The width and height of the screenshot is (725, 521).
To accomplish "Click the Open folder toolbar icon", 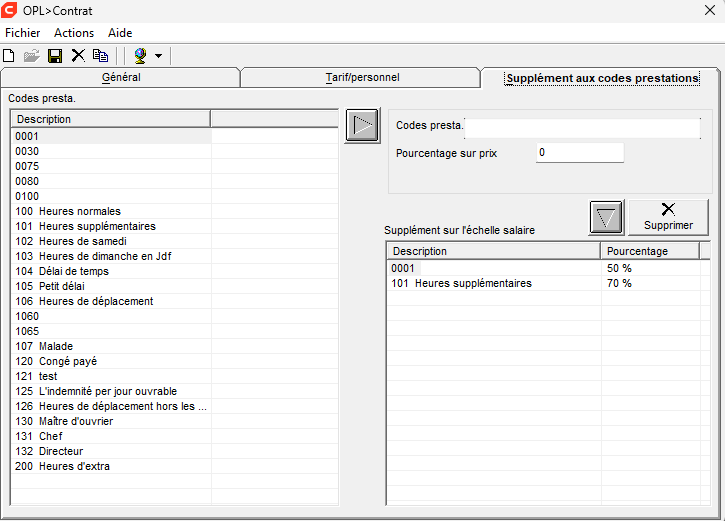I will (32, 56).
